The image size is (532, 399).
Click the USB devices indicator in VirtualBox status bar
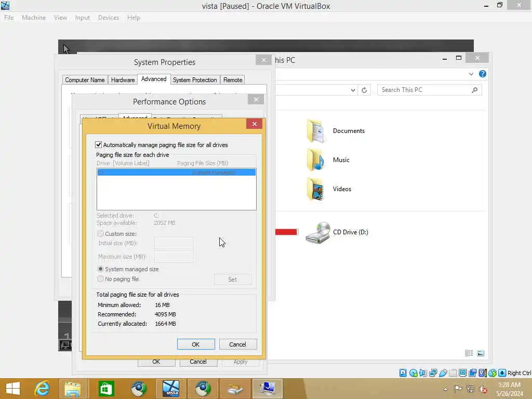click(443, 373)
